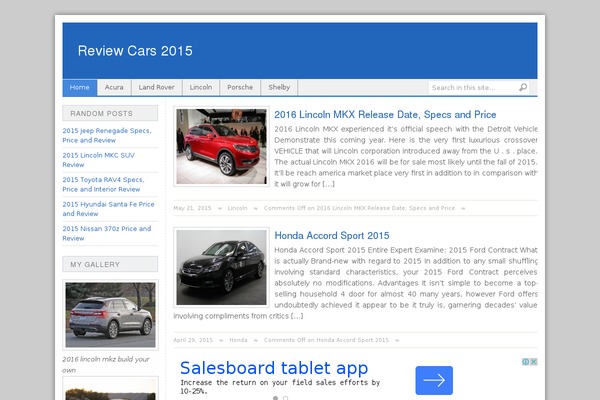Screen dimensions: 600x400
Task: Click the ad info icon
Action: (x=526, y=362)
